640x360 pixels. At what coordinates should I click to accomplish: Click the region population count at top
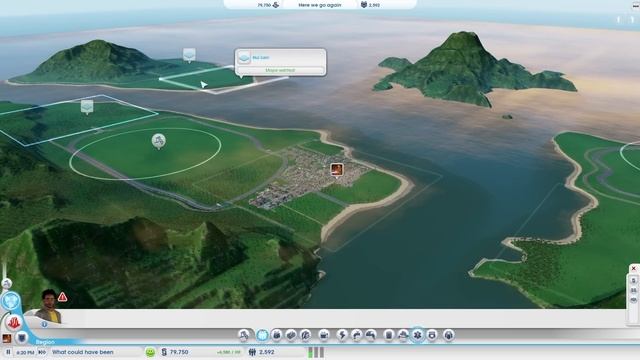pos(370,5)
